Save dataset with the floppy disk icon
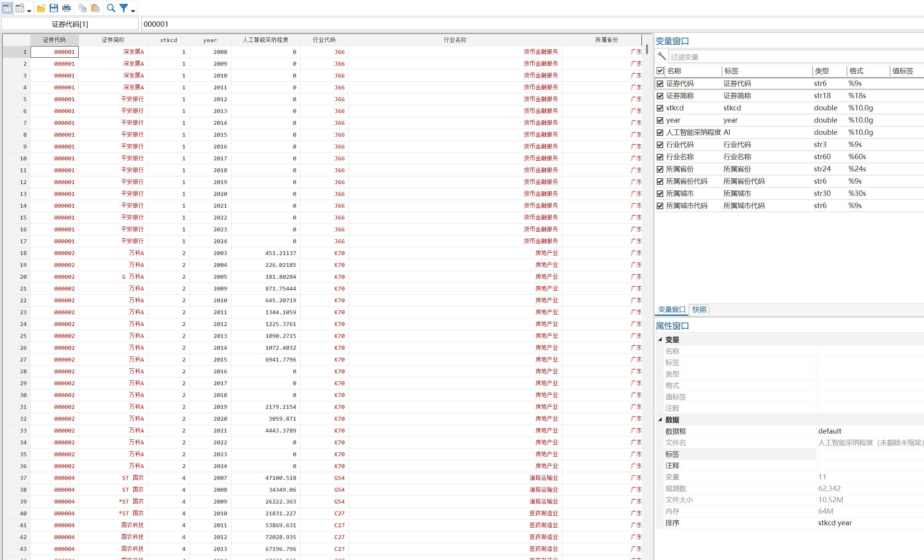This screenshot has width=924, height=560. 54,8
